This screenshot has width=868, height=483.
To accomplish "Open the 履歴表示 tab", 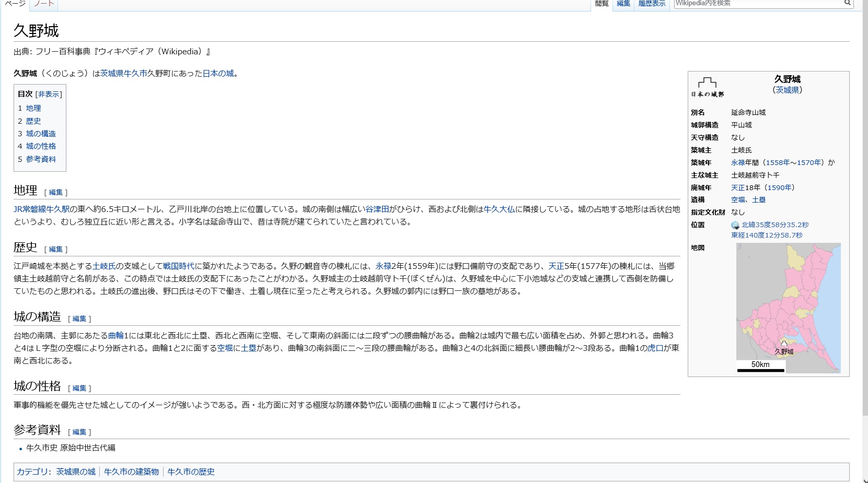I will pos(652,3).
